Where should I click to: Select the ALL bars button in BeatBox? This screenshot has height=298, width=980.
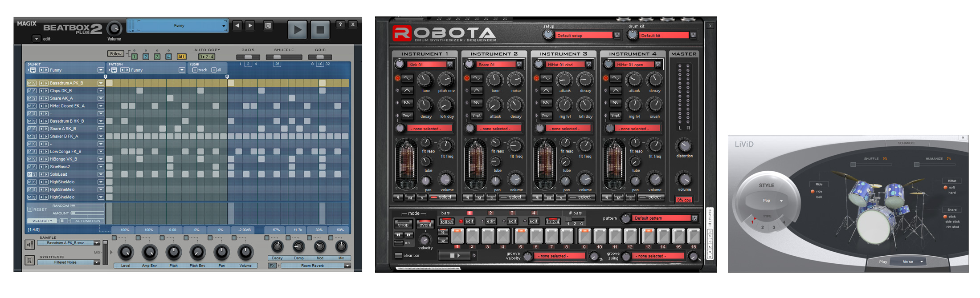click(181, 57)
